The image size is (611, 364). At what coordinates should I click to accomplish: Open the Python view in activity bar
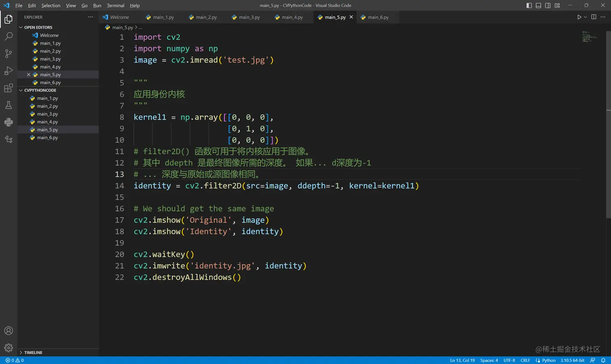pyautogui.click(x=8, y=122)
